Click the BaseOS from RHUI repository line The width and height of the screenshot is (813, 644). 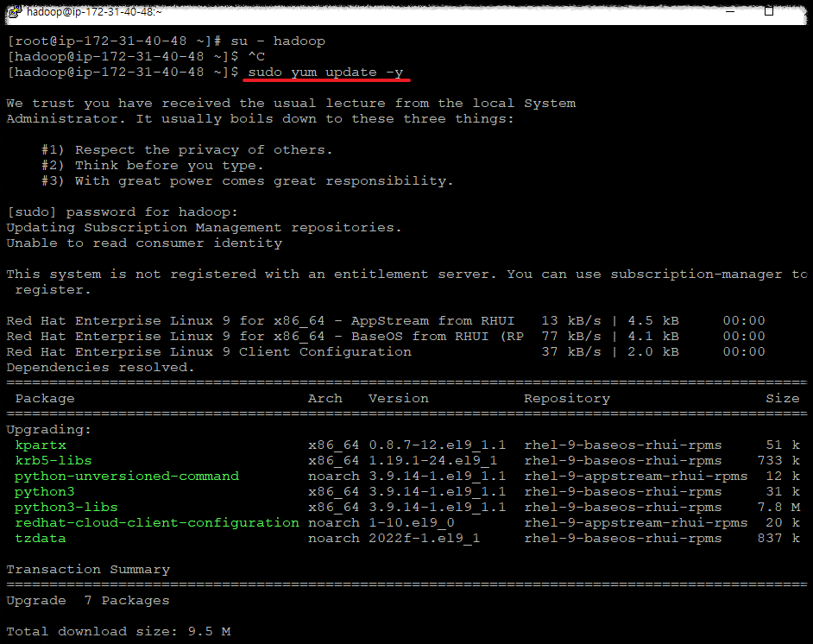click(386, 337)
